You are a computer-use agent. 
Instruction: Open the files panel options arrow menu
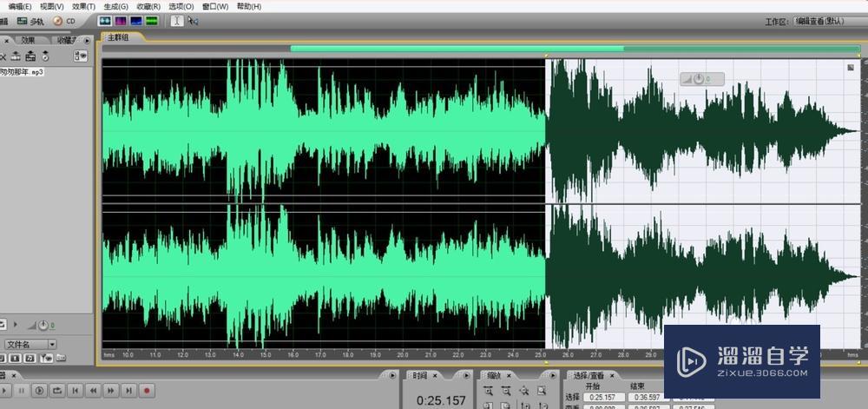coord(87,41)
